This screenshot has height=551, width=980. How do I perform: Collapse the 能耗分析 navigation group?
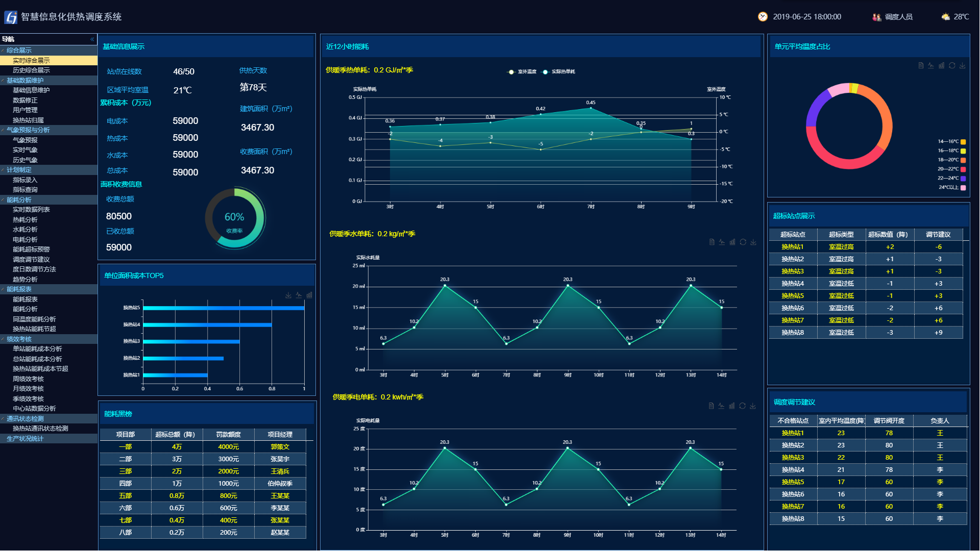[x=48, y=200]
